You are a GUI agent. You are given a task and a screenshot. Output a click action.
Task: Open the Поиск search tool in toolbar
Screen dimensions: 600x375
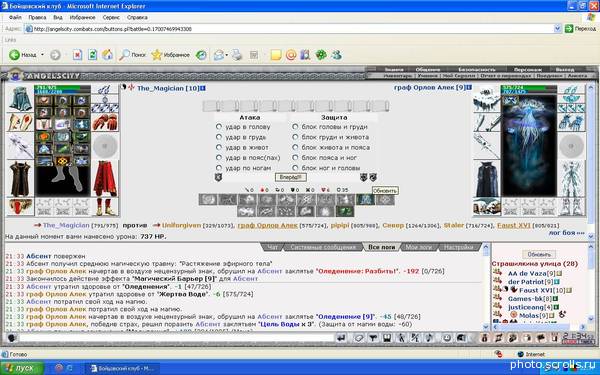click(x=132, y=55)
